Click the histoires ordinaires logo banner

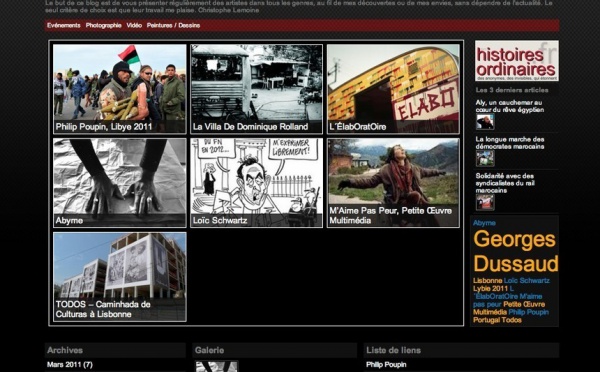coord(517,61)
